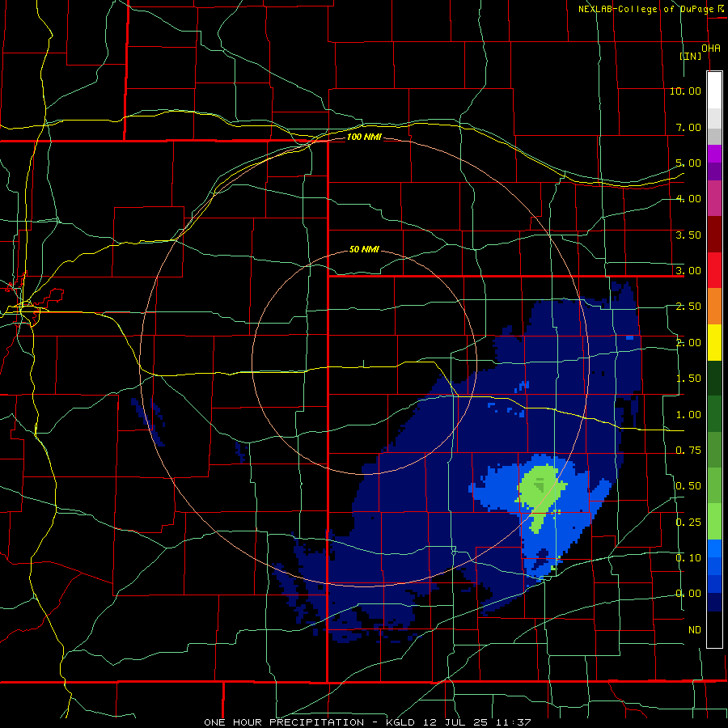This screenshot has height=728, width=728.
Task: Click the 1.00 legend value
Action: [x=688, y=415]
